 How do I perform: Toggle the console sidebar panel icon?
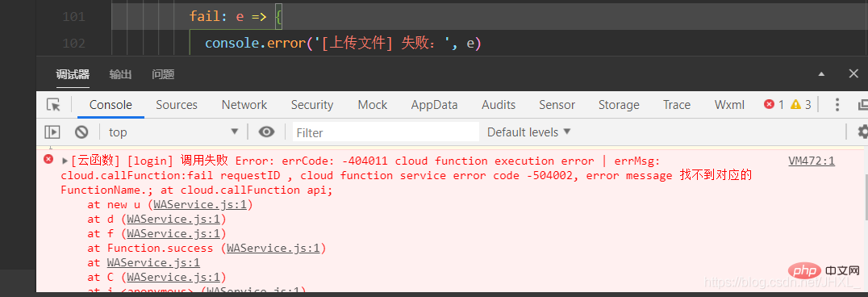point(52,132)
